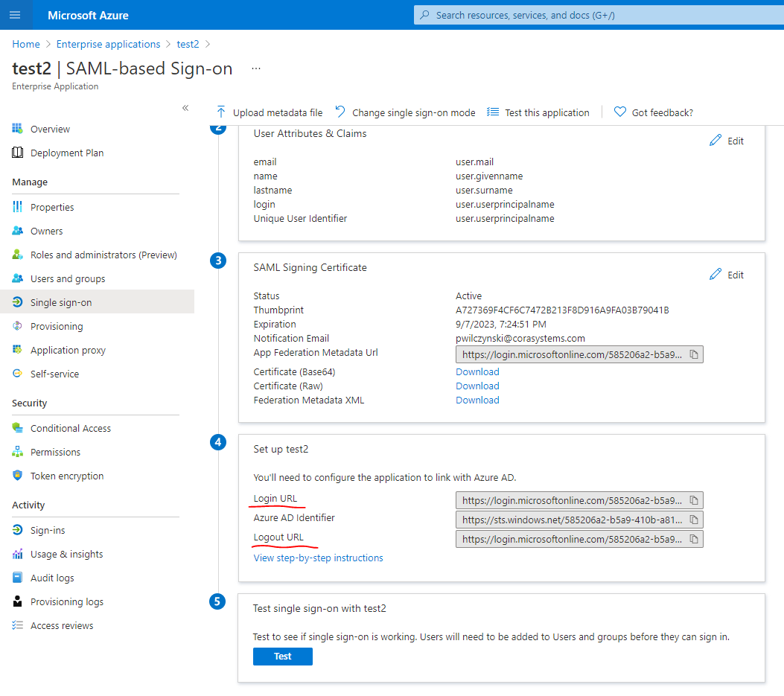784x696 pixels.
Task: Click the Microsoft Azure logo text
Action: tap(88, 16)
